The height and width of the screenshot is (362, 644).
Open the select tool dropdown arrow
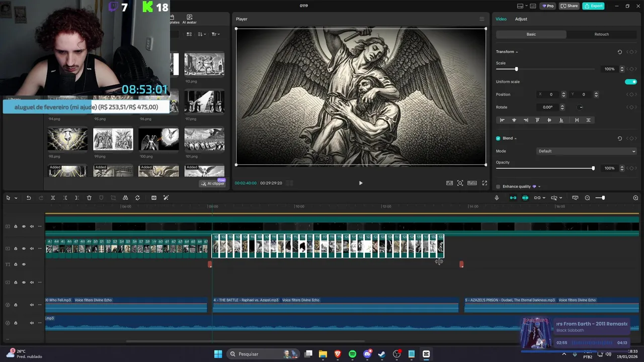[x=16, y=198]
